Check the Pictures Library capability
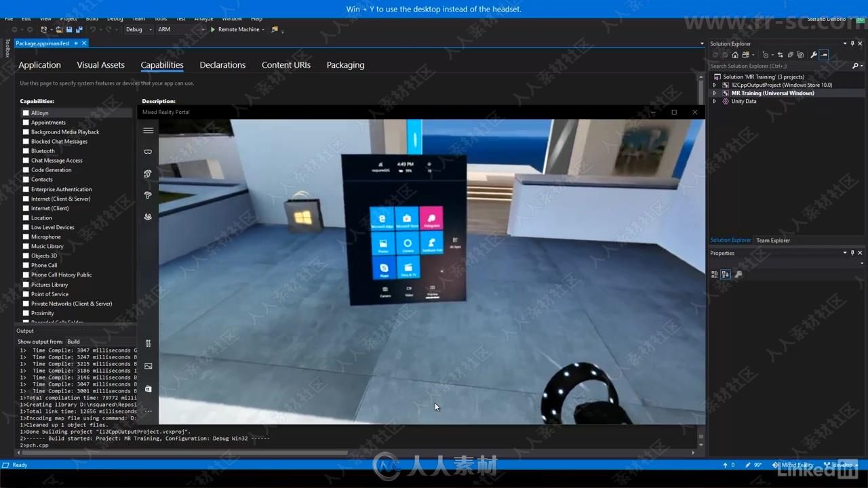Screen dimensions: 868x488 [x=26, y=285]
